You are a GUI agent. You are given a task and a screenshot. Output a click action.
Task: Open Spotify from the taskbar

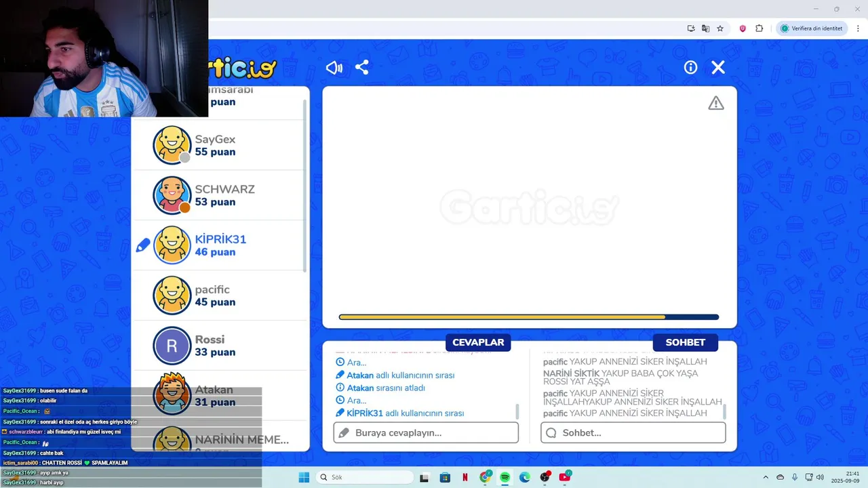(505, 477)
